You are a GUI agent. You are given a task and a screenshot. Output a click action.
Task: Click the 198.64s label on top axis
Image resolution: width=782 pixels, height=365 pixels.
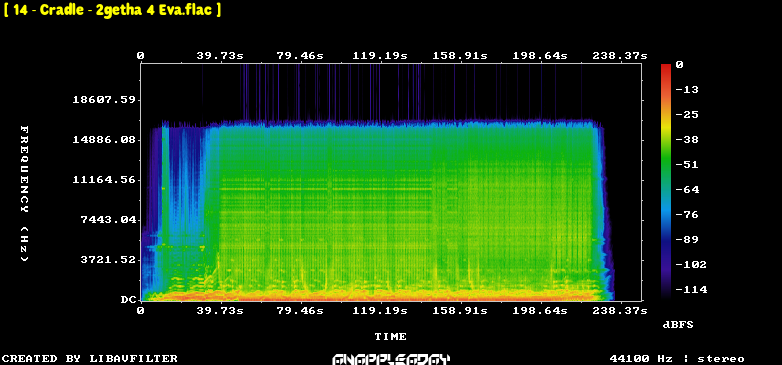pos(540,56)
